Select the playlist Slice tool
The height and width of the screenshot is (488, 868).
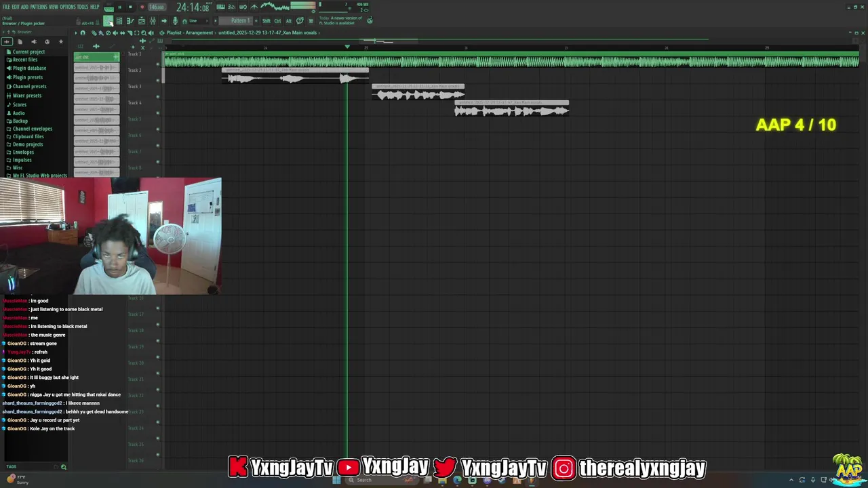[x=130, y=33]
